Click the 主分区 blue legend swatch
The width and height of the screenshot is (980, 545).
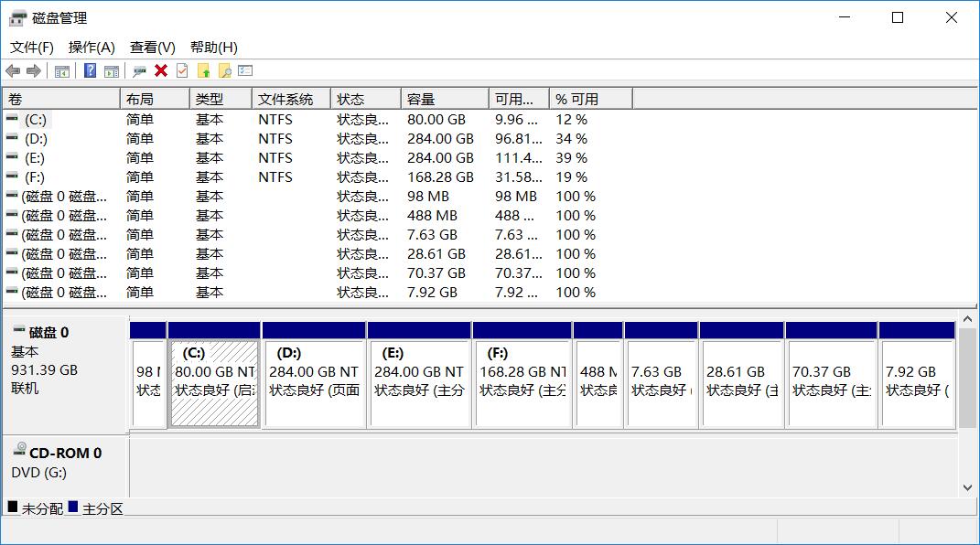coord(73,507)
